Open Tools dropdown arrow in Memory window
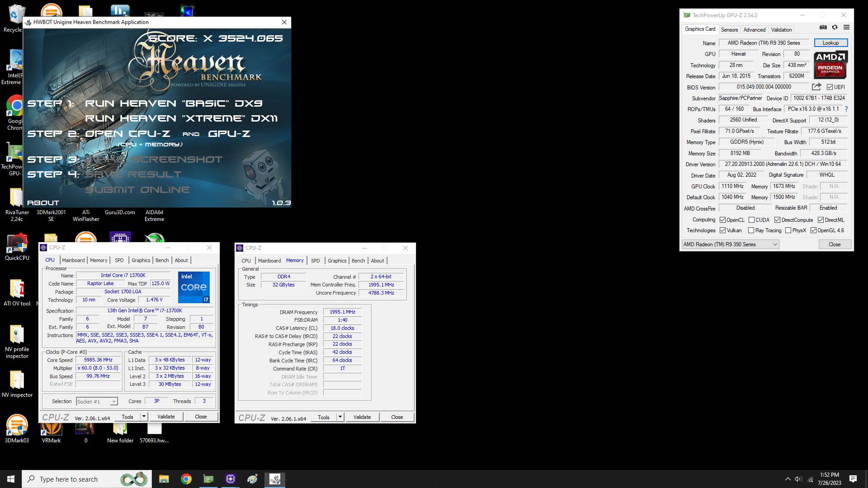 pyautogui.click(x=340, y=417)
